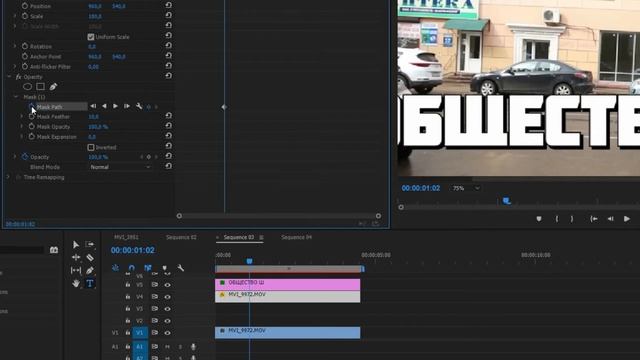Select the rectangle mask tool under Opacity

pos(40,87)
